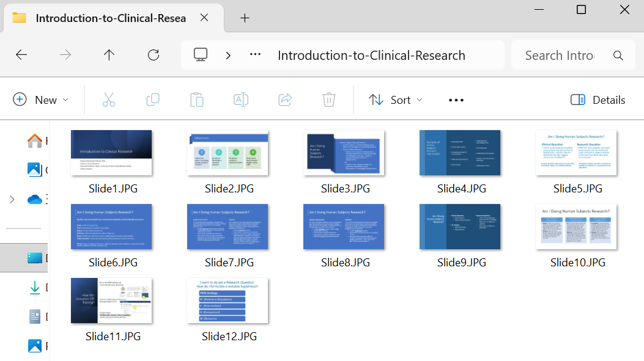Add a new tab with plus button

click(245, 18)
